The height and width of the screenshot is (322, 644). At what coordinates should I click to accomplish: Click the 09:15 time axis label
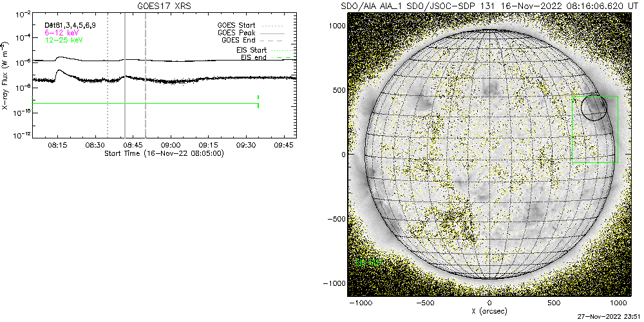click(208, 146)
